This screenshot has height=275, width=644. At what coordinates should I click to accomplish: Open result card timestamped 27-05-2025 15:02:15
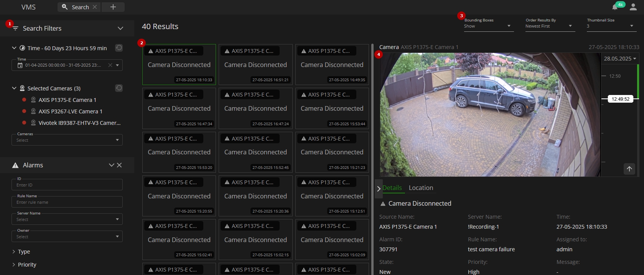[255, 239]
